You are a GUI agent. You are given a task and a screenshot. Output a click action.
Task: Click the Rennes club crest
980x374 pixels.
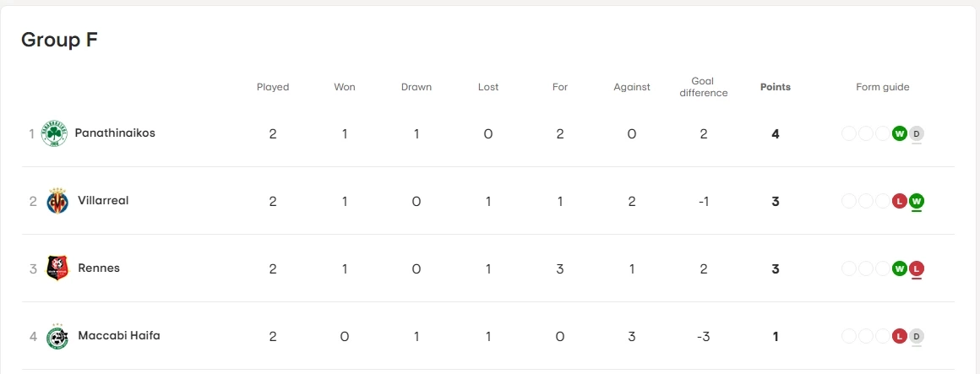pos(57,268)
